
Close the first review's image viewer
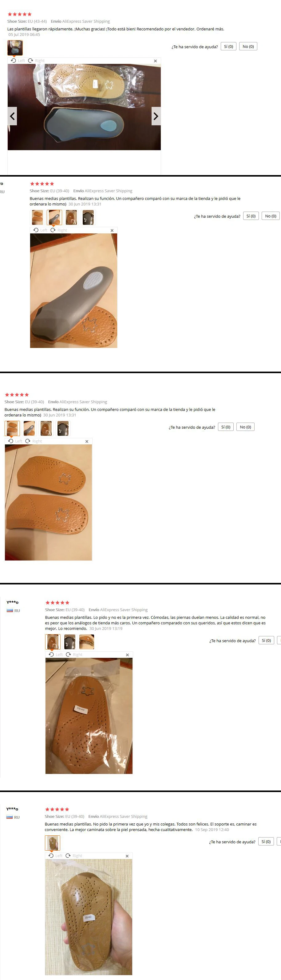coord(155,61)
